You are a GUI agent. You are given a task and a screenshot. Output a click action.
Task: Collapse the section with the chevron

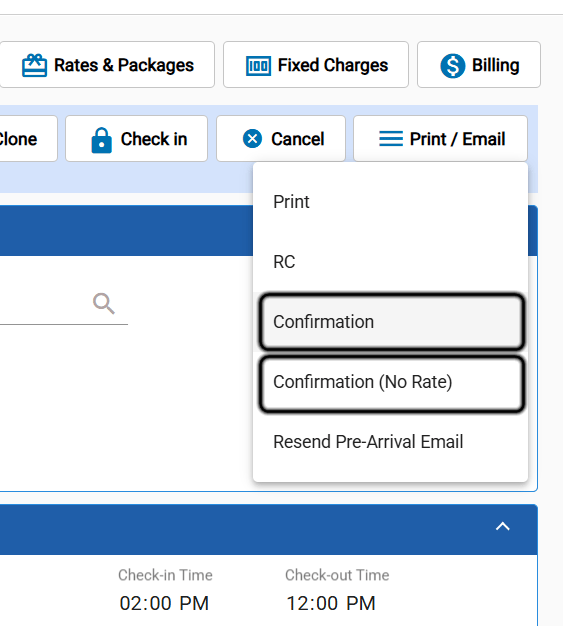click(x=503, y=527)
